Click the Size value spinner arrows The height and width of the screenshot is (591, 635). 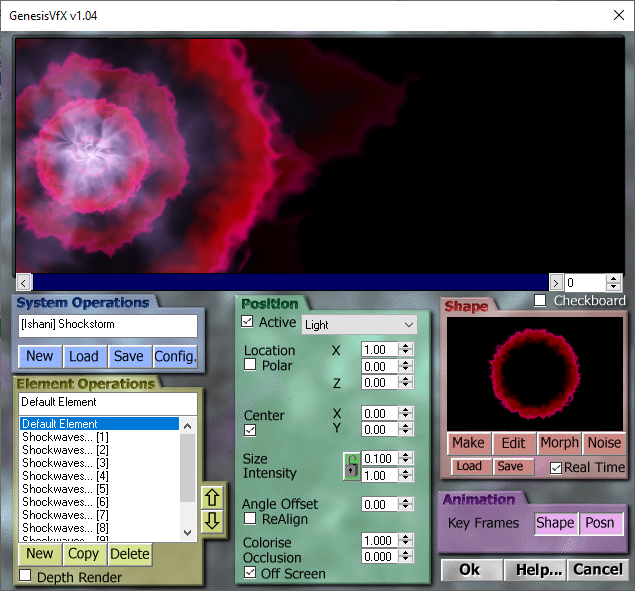click(x=405, y=458)
